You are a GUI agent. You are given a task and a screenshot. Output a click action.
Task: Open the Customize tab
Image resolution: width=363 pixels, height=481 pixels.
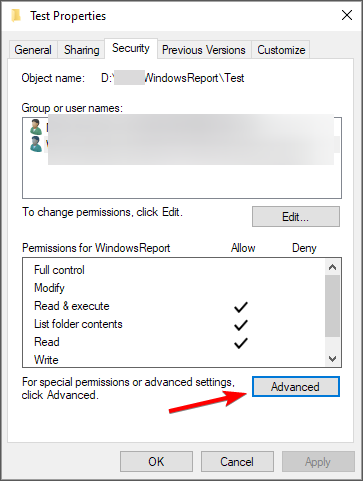click(281, 50)
